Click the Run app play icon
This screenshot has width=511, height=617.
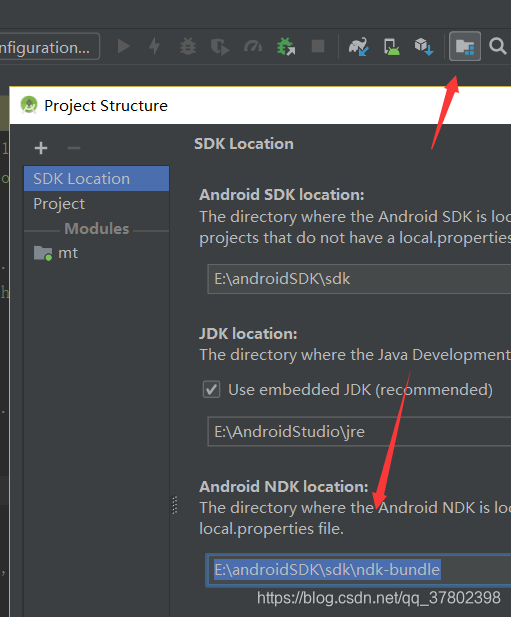tap(124, 46)
